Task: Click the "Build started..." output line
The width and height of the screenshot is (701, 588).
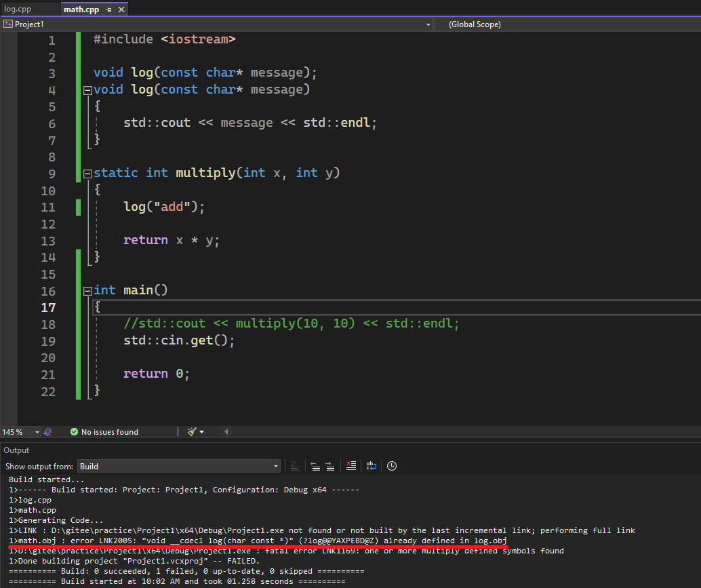Action: point(47,479)
